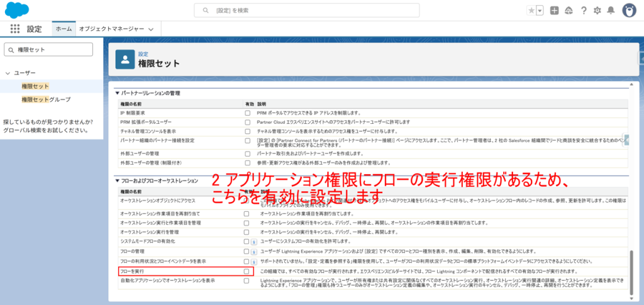Open the App Launcher grid icon
Viewport: 644px width, 305px height.
(x=15, y=29)
